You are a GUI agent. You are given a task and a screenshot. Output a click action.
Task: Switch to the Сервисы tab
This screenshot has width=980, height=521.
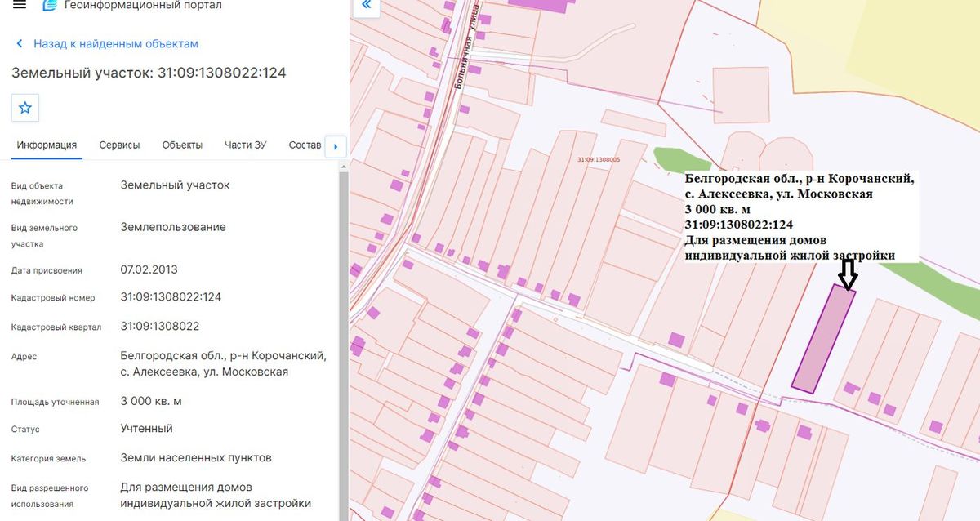tap(119, 145)
